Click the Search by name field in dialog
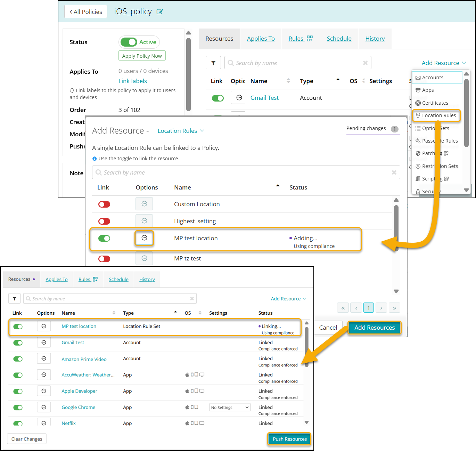Viewport: 476px width, 451px height. [x=243, y=172]
